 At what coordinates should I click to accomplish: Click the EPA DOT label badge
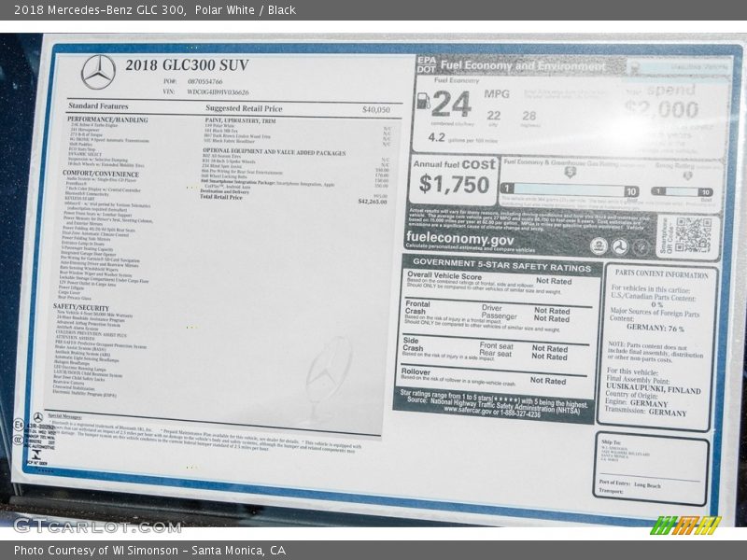click(427, 64)
